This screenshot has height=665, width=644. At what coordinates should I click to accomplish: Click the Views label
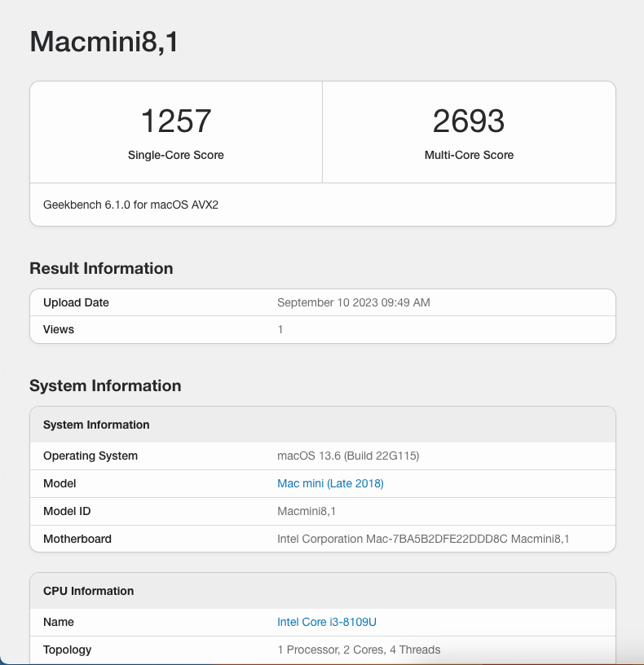[59, 329]
